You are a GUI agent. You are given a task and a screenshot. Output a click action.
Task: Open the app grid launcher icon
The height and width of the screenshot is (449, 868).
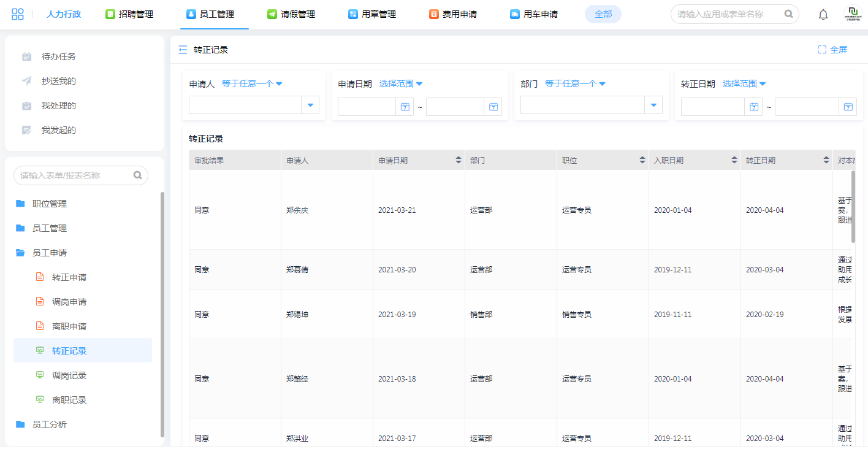pyautogui.click(x=18, y=14)
